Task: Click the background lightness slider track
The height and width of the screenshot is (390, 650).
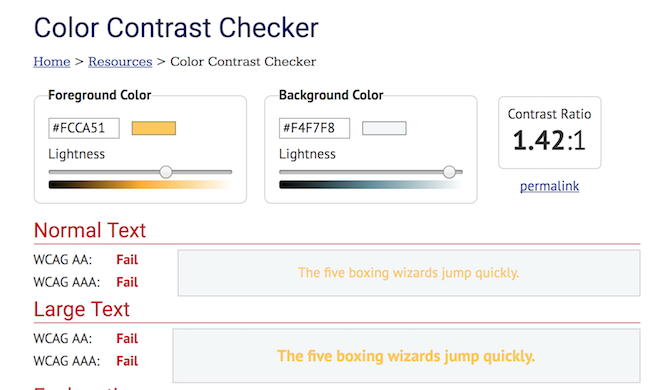Action: tap(371, 172)
